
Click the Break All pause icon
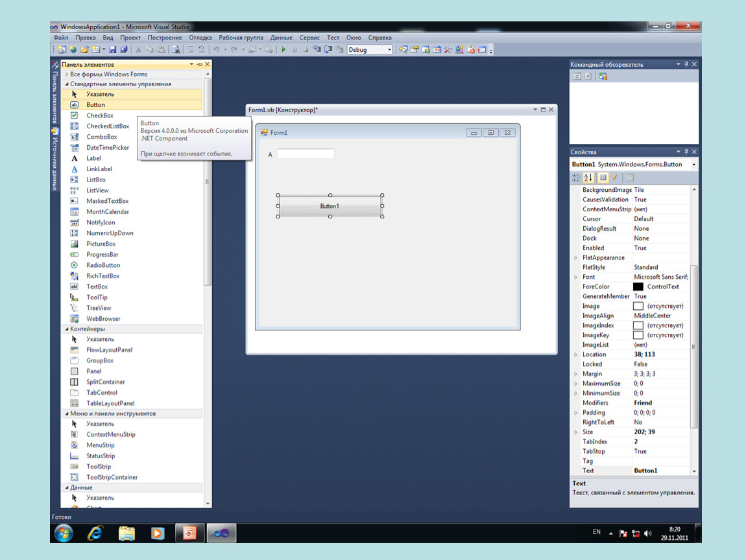pyautogui.click(x=295, y=49)
